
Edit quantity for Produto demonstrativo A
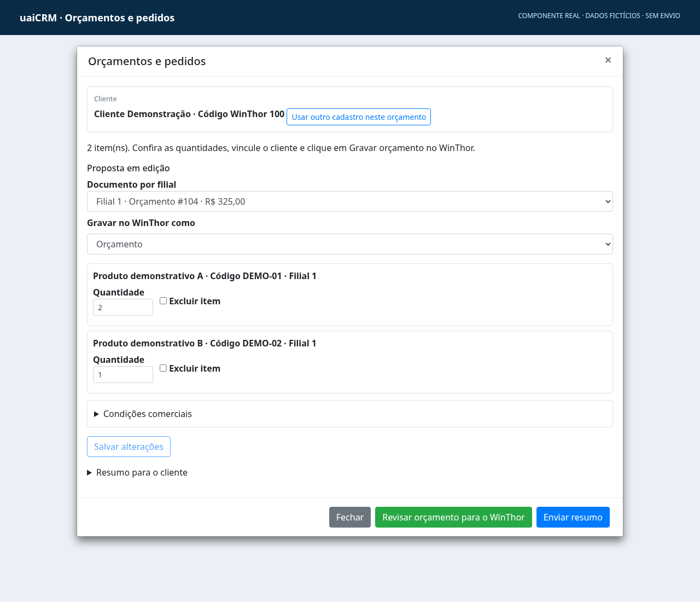tap(123, 308)
